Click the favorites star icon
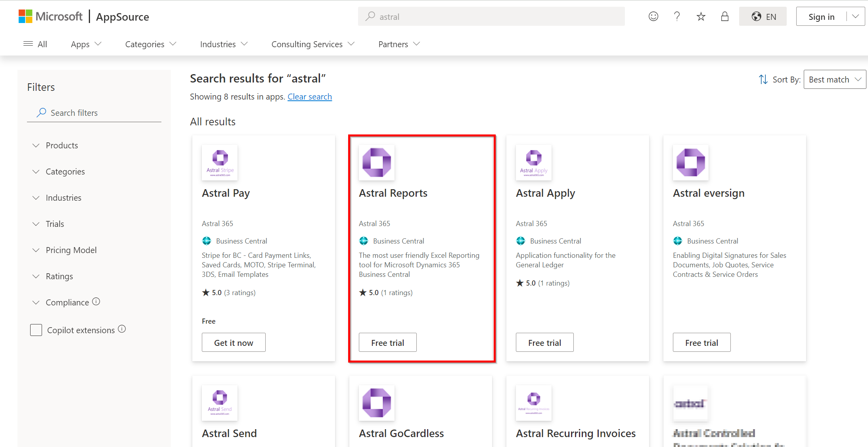The image size is (868, 447). click(x=701, y=16)
